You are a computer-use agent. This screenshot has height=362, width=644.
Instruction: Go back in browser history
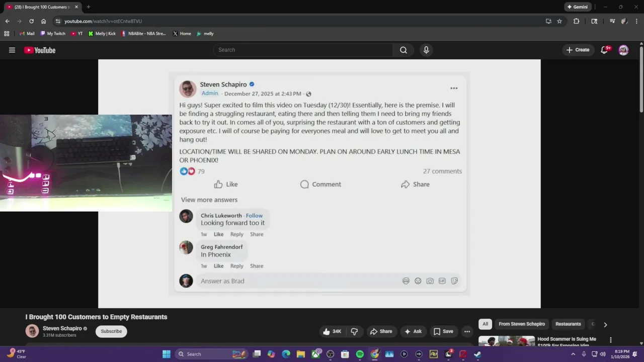point(7,21)
